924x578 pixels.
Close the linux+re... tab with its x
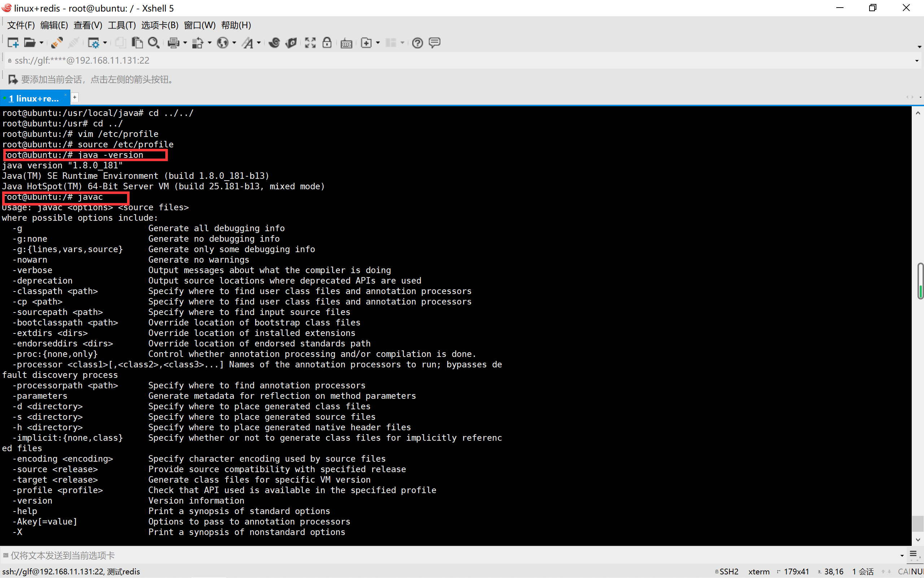point(65,95)
